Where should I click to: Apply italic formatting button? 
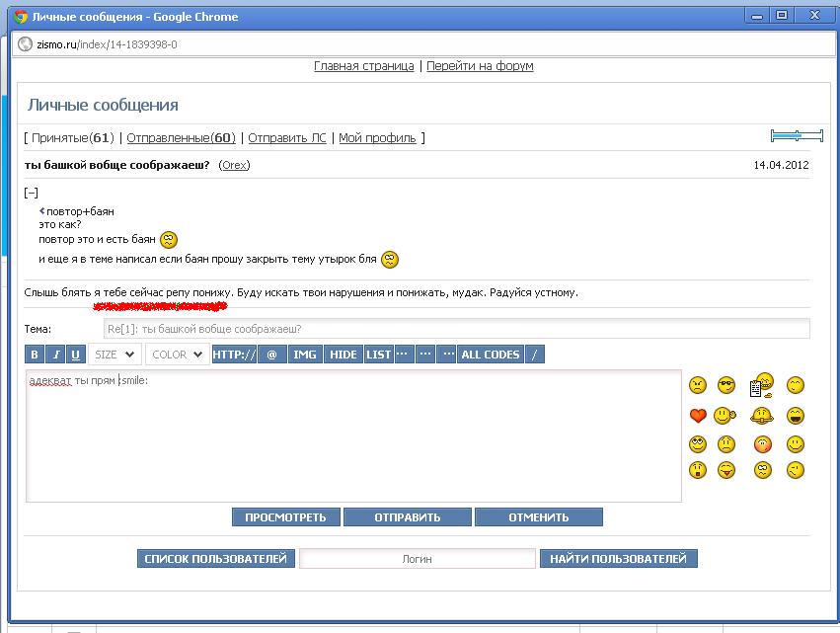(x=55, y=355)
